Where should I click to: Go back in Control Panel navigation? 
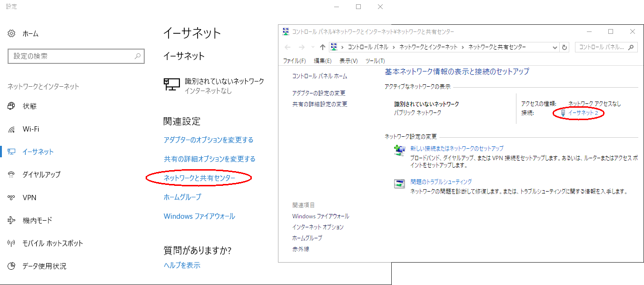pos(287,47)
